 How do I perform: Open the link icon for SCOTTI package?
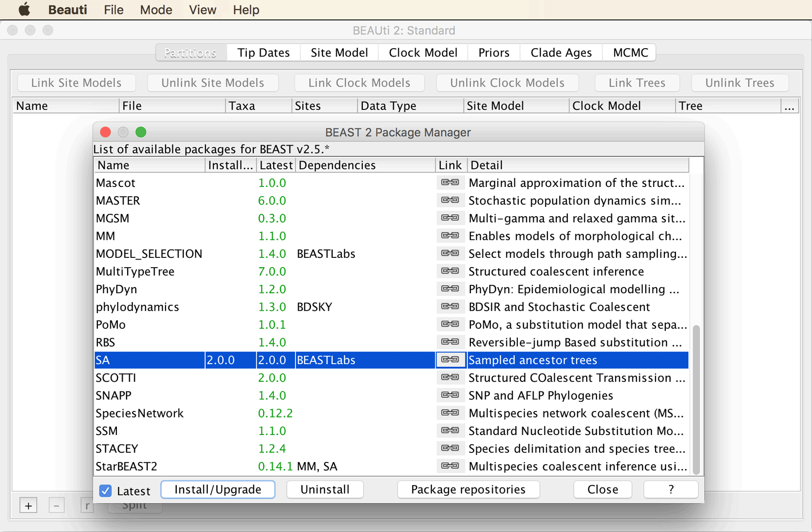[450, 378]
